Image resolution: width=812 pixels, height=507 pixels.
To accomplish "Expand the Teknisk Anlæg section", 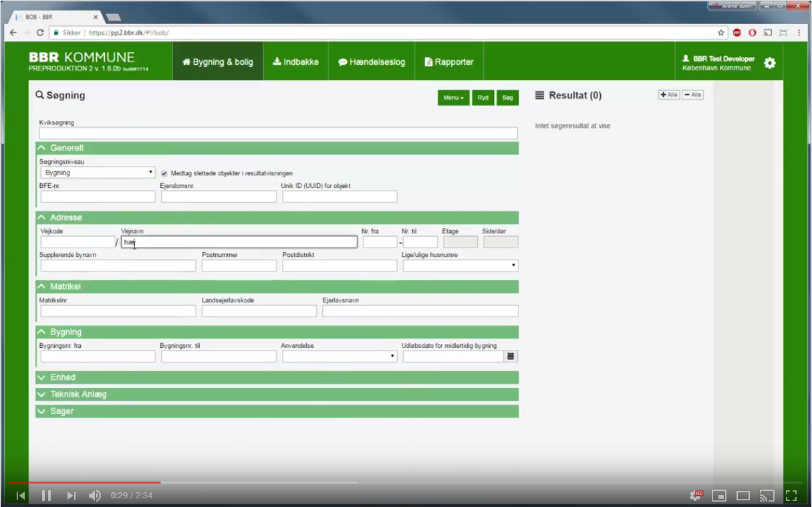I will coord(277,395).
